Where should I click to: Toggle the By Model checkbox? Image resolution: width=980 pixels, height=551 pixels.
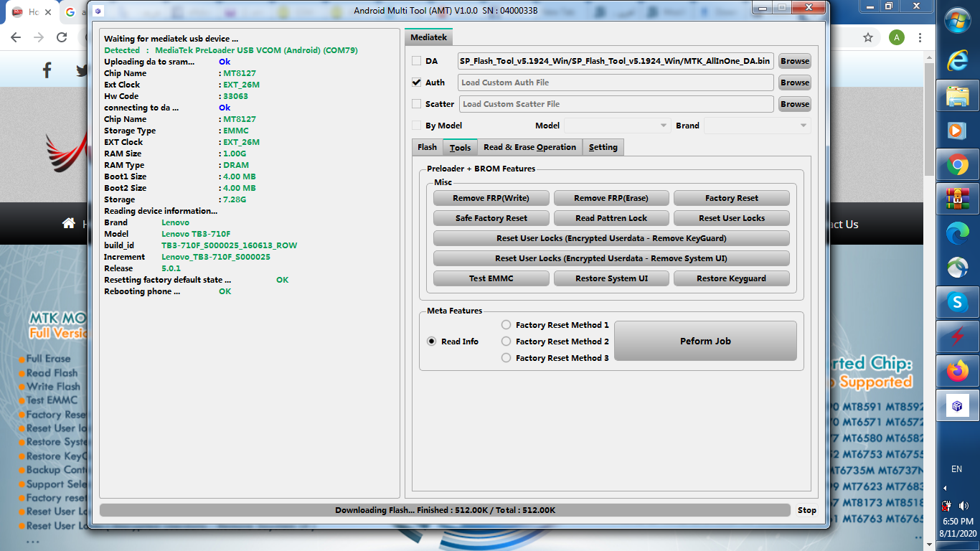[x=417, y=126]
